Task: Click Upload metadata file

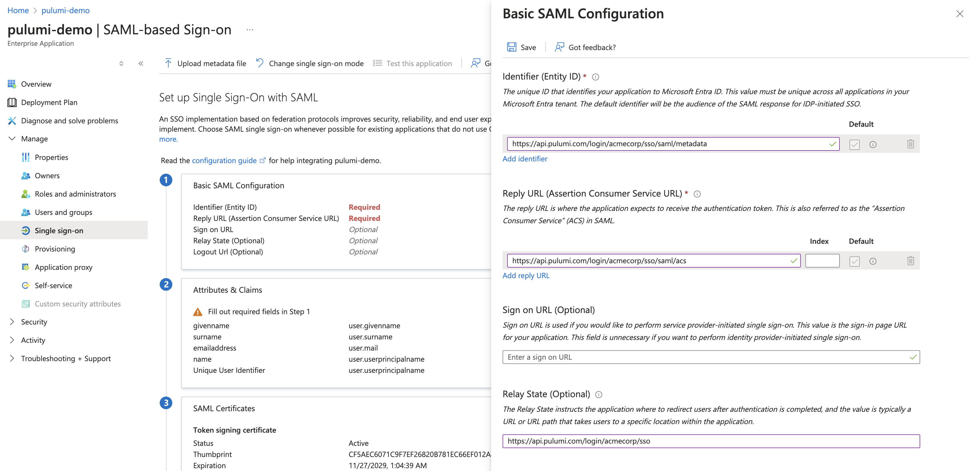Action: click(x=206, y=63)
